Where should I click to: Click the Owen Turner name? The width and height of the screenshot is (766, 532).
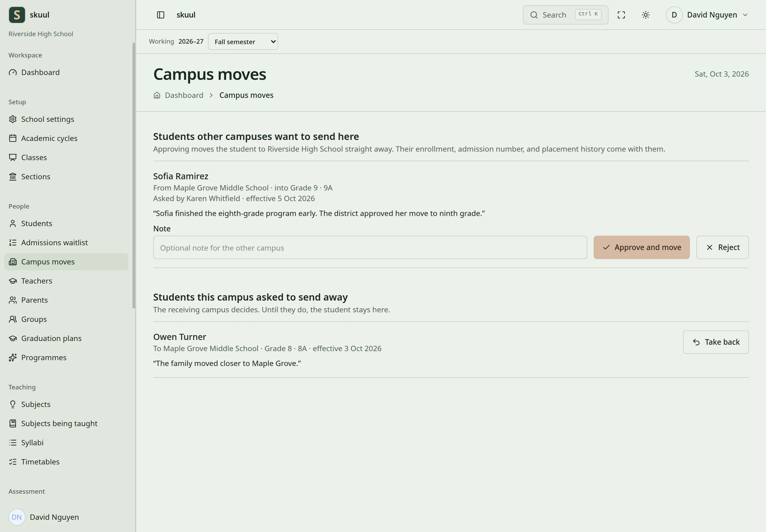coord(180,337)
